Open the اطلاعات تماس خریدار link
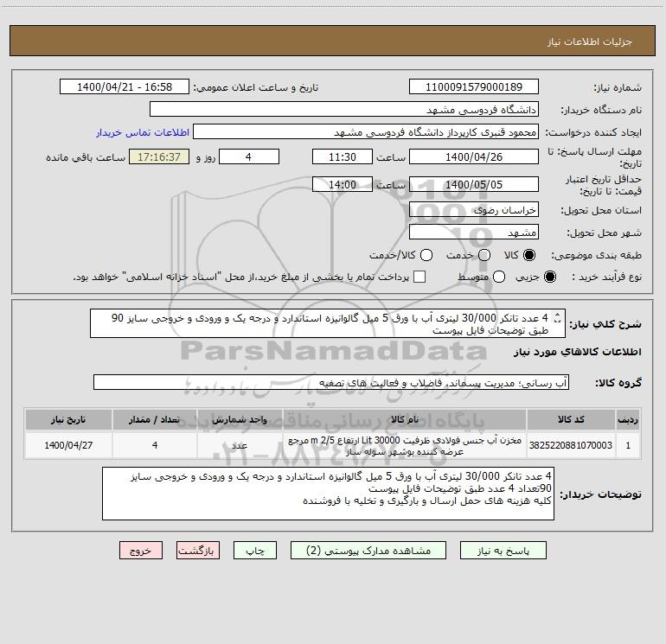Viewport: 666px width, 644px height. coord(143,132)
